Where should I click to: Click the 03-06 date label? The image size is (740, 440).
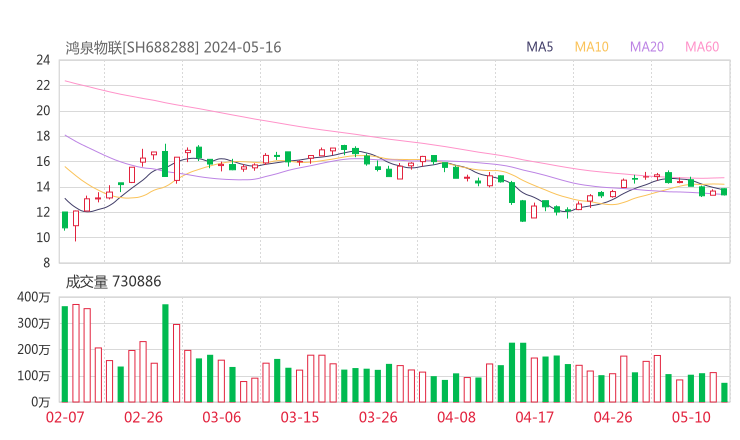point(221,417)
